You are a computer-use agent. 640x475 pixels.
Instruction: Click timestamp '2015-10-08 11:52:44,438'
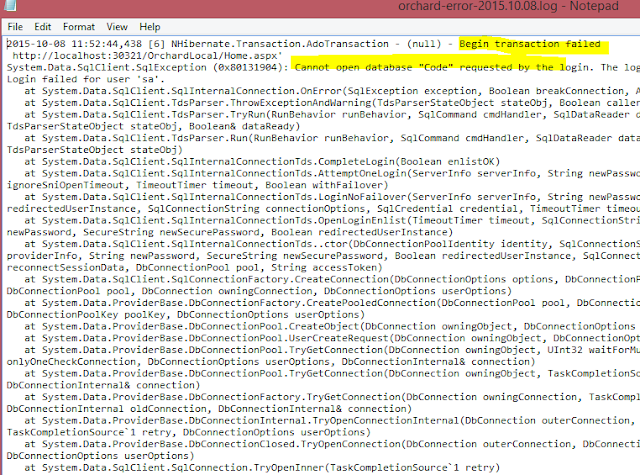[74, 44]
